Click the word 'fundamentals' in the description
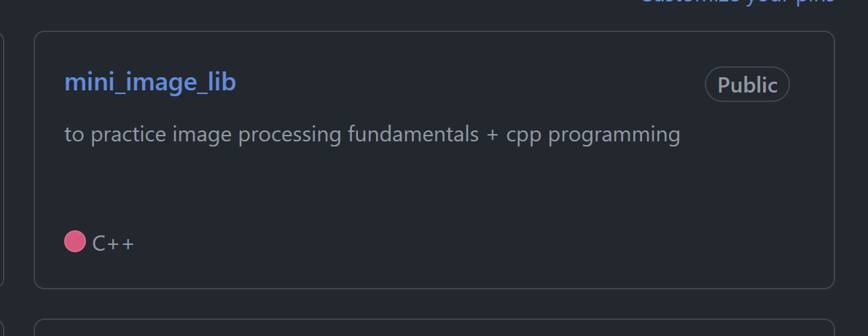Viewport: 868px width, 336px height. [413, 135]
